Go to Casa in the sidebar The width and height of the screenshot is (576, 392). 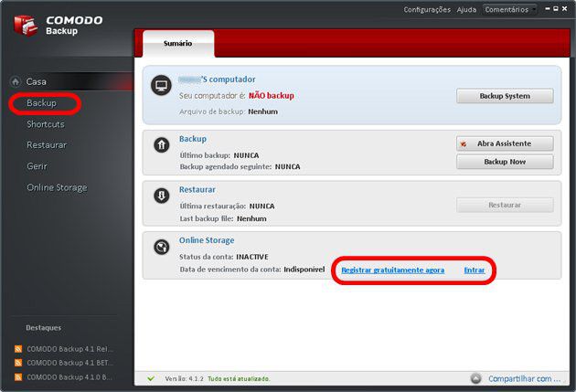click(36, 81)
